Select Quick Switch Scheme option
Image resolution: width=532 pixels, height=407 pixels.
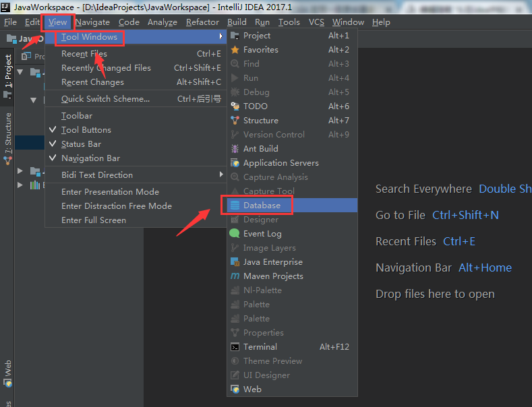[136, 99]
